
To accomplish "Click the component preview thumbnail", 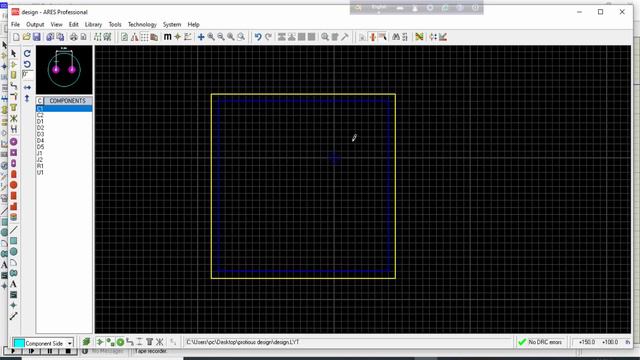I will (x=64, y=70).
